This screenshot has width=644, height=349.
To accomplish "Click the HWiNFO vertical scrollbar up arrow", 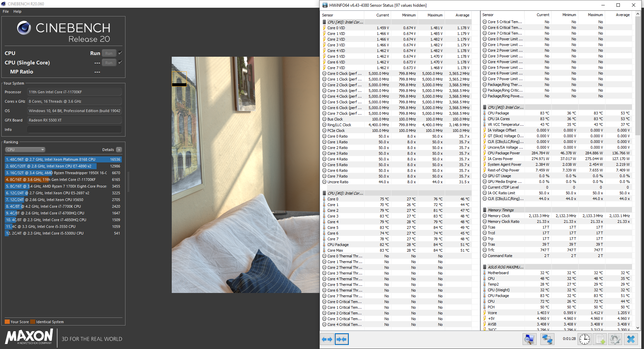I will [638, 14].
